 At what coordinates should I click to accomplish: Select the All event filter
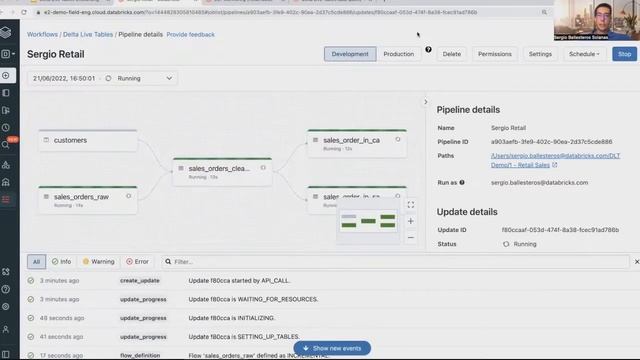click(x=36, y=262)
